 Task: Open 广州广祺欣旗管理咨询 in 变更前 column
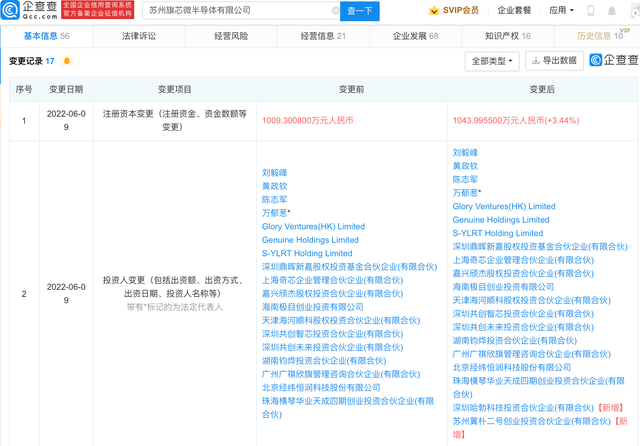pos(341,375)
